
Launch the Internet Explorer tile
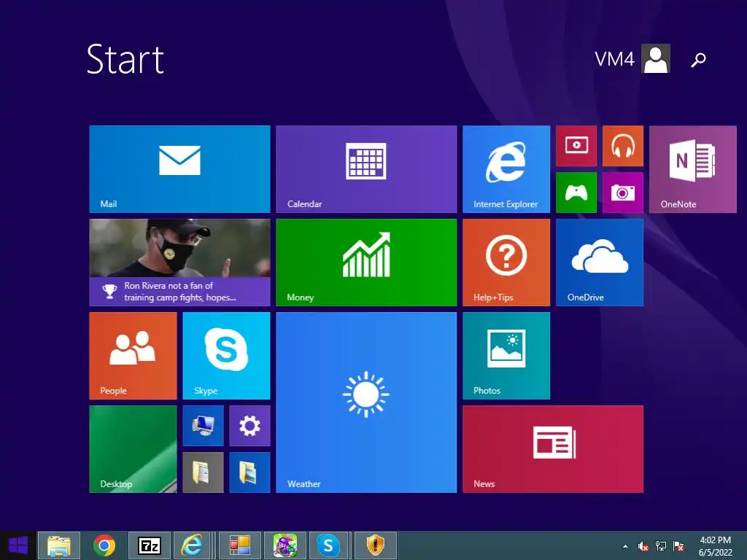[x=506, y=169]
